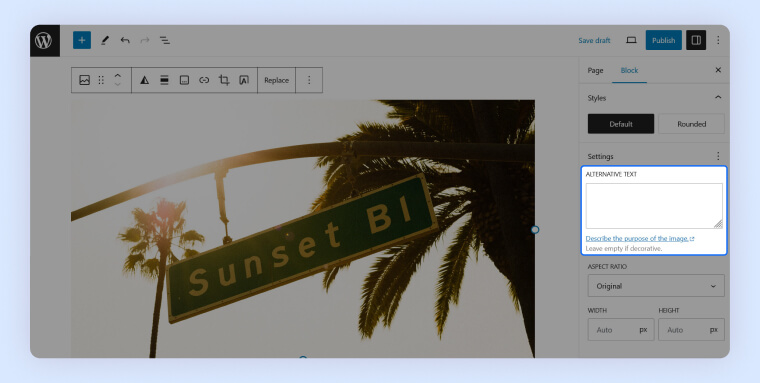
Task: Open the Settings section options menu
Action: pyautogui.click(x=718, y=156)
